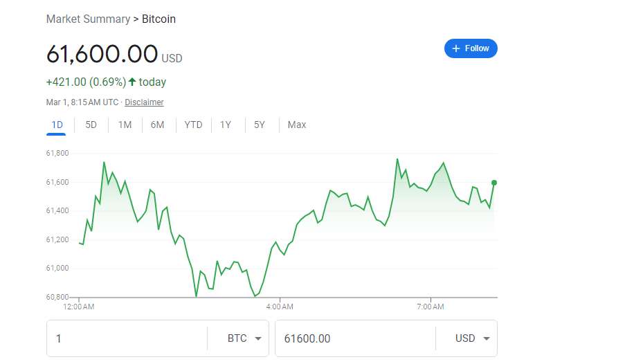Switch to the 5D tab
The width and height of the screenshot is (625, 364).
click(91, 125)
